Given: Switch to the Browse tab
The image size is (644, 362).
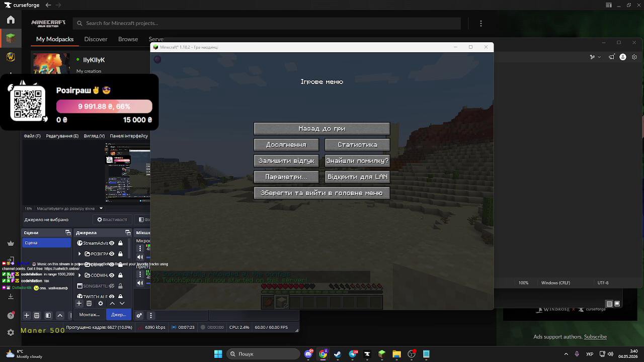Looking at the screenshot, I should point(128,39).
